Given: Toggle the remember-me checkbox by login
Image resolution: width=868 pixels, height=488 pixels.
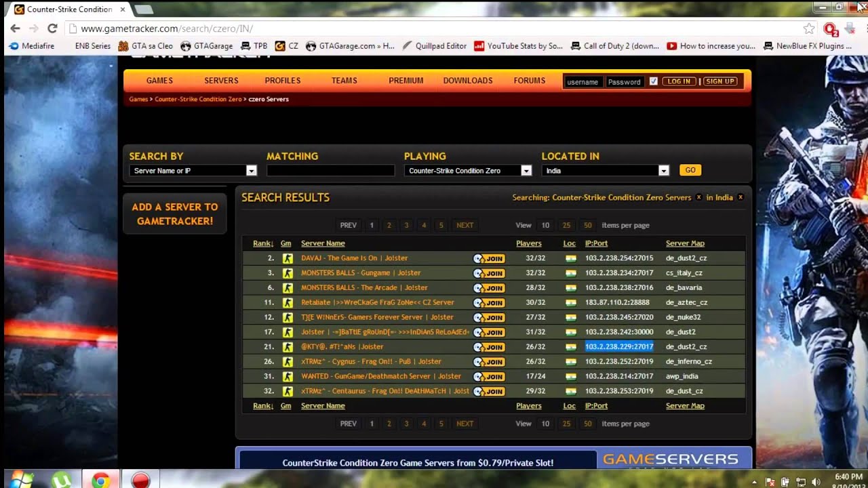Looking at the screenshot, I should click(653, 81).
